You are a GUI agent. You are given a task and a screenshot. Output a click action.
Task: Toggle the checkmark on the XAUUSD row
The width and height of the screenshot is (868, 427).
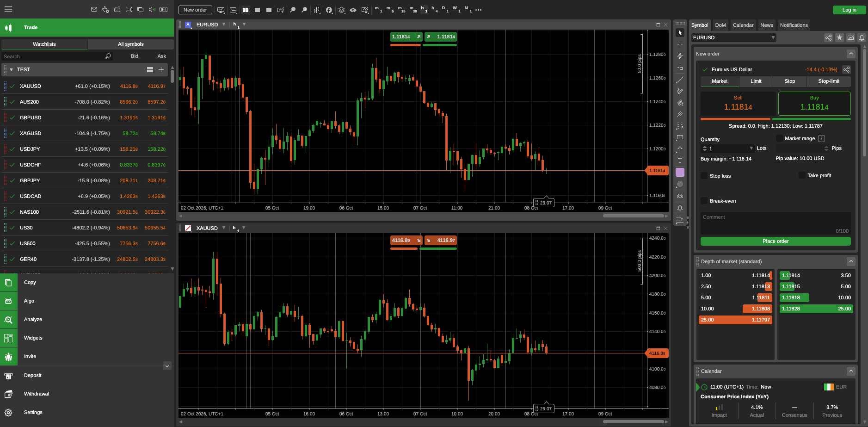pos(12,86)
